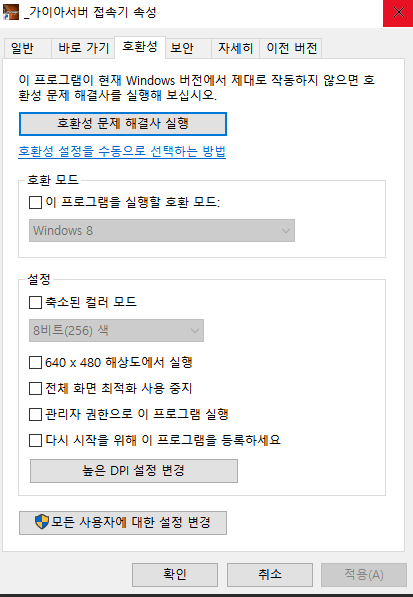Enable the 호환 모드 checkbox
This screenshot has width=413, height=597.
point(35,202)
